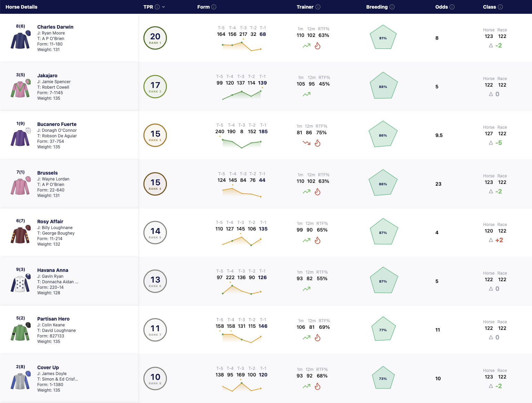The height and width of the screenshot is (403, 532).
Task: Click Jakajaro's green upward trend icon
Action: point(307,94)
